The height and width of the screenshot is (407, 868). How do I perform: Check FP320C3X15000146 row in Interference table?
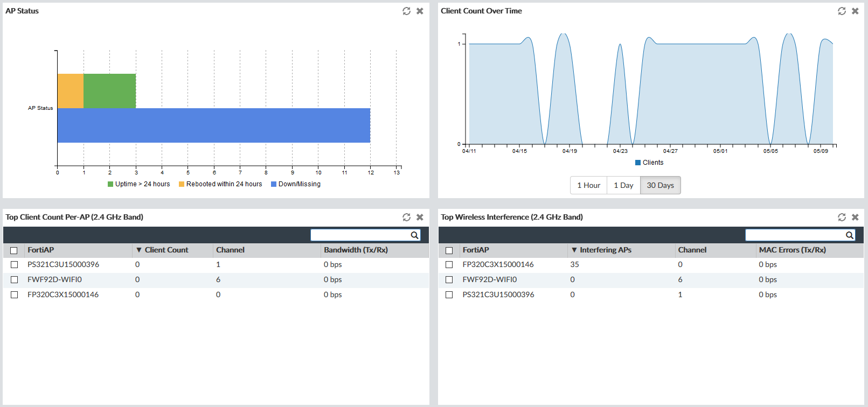pyautogui.click(x=449, y=265)
